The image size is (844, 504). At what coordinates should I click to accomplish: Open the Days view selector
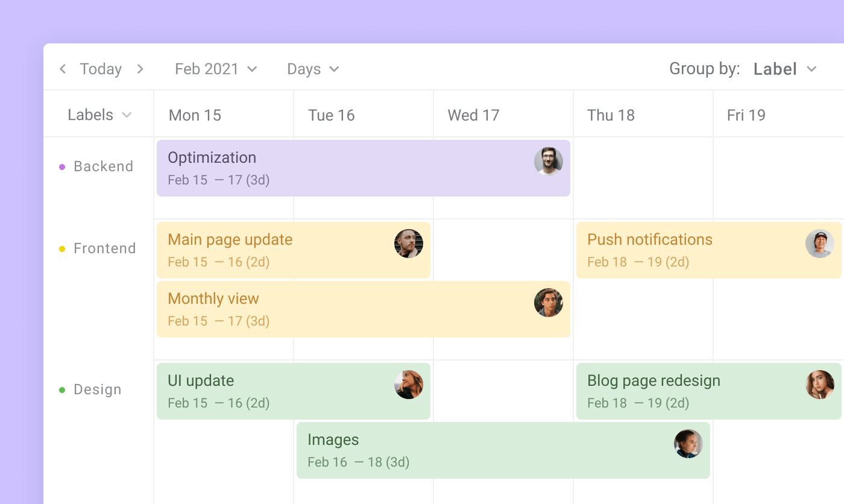tap(312, 69)
